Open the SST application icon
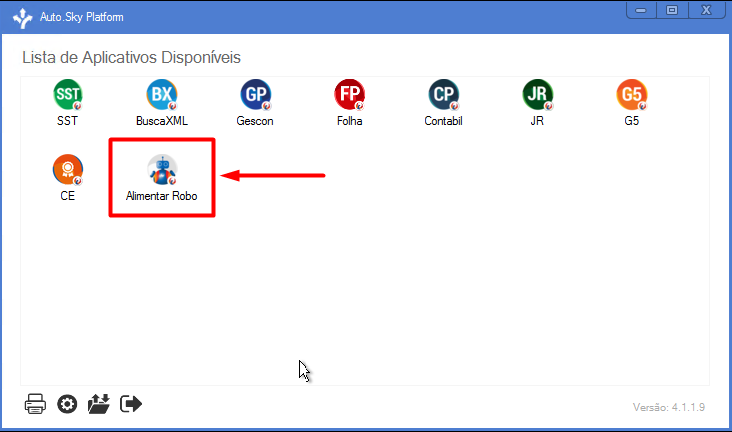 click(68, 94)
